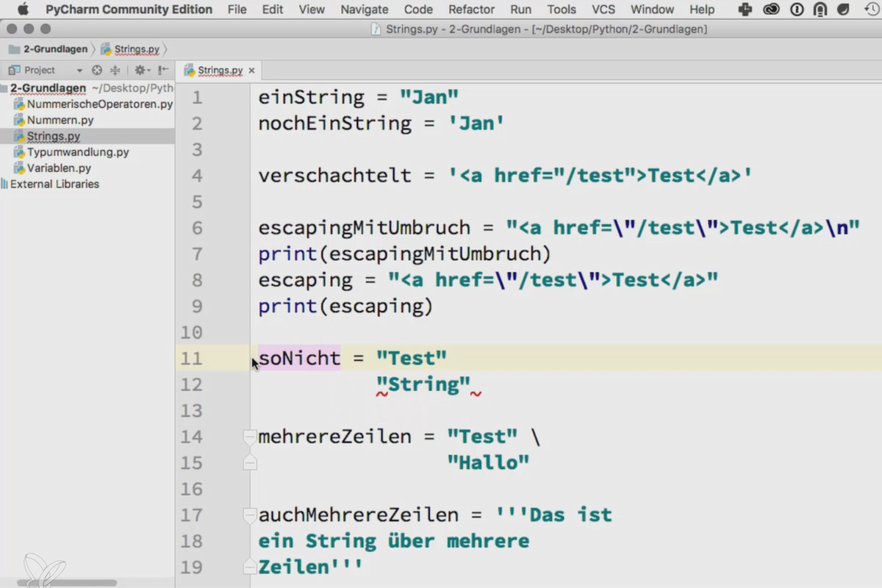Screen dimensions: 882x588
Task: Collapse code fold at line 17
Action: pos(250,515)
